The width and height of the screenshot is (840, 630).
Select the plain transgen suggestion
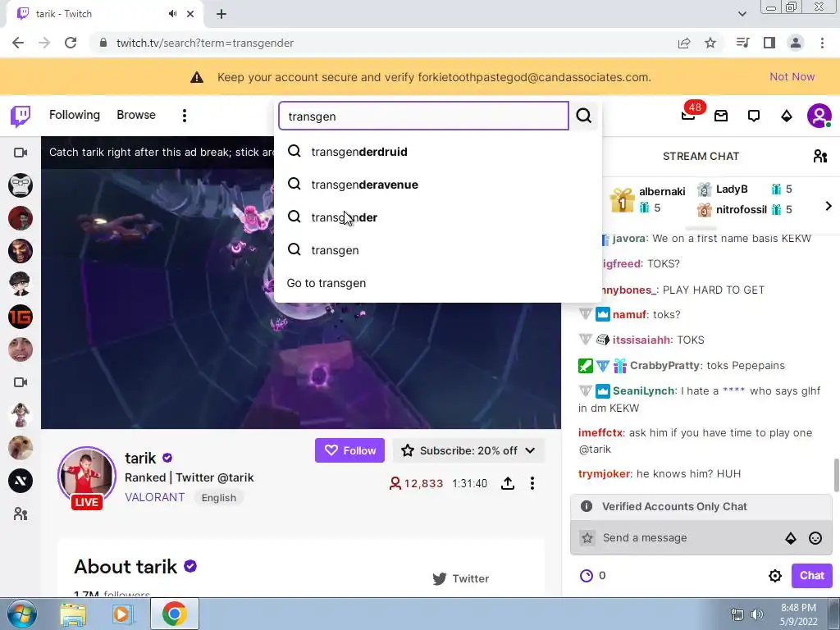pyautogui.click(x=438, y=250)
